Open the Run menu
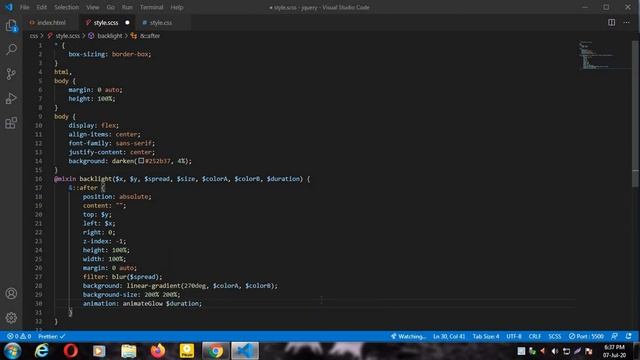The image size is (640, 360). click(127, 7)
